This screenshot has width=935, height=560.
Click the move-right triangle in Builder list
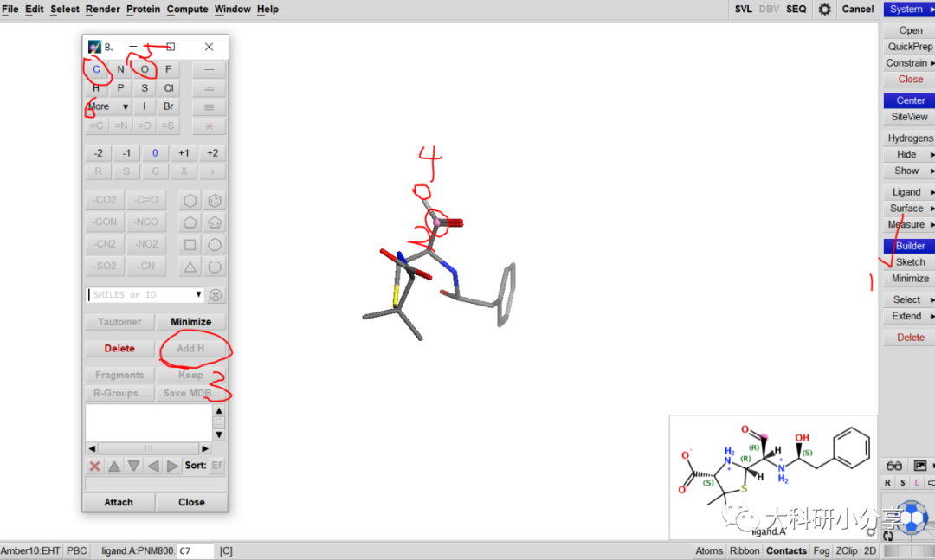[x=172, y=466]
